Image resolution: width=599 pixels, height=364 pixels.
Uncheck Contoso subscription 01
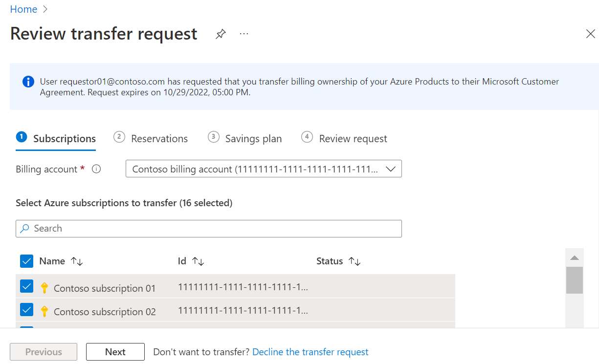pyautogui.click(x=26, y=286)
